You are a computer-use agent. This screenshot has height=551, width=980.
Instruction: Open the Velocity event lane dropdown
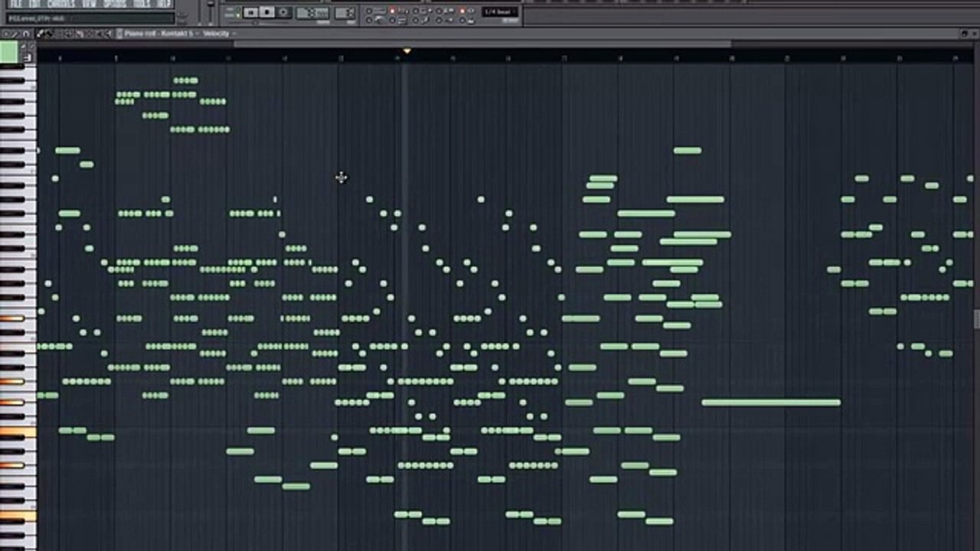(220, 34)
